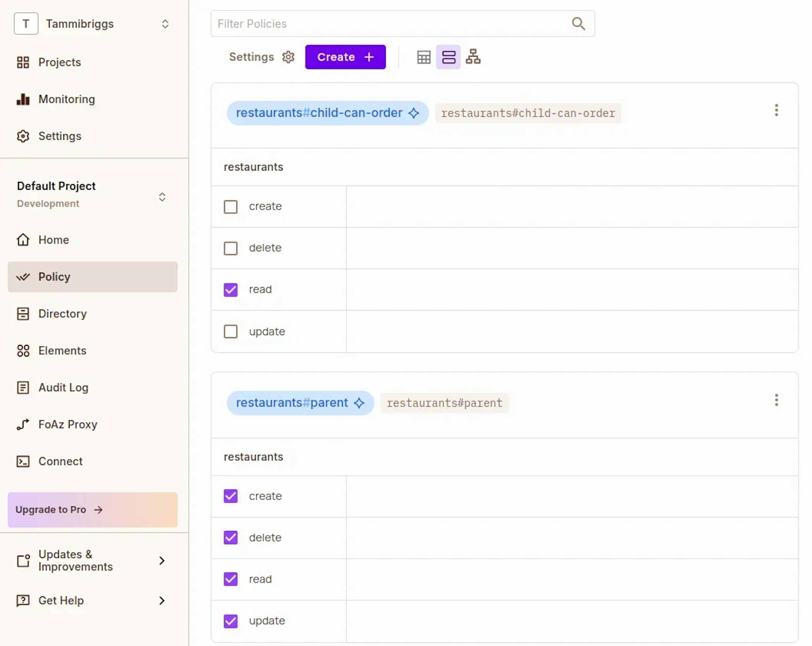
Task: Click the restaurants#child-can-order blue tag
Action: pos(327,113)
